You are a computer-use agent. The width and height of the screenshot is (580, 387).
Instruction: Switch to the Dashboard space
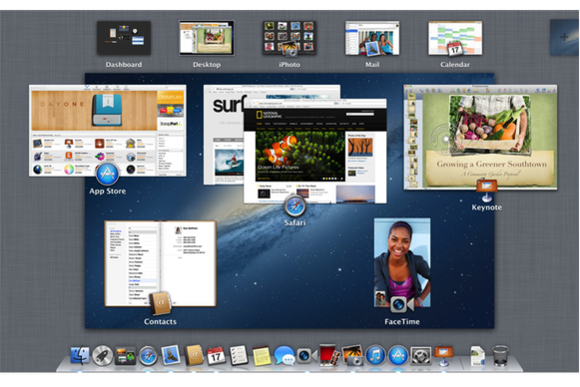(124, 38)
